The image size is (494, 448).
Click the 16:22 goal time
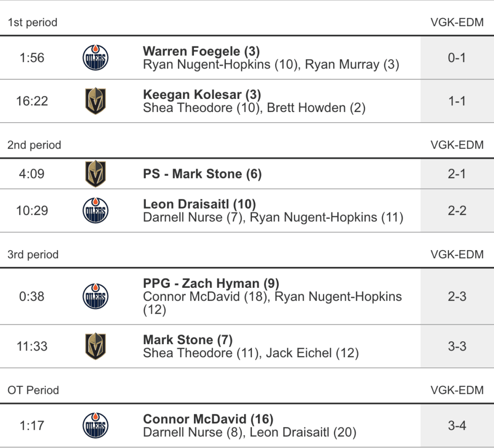pyautogui.click(x=32, y=101)
